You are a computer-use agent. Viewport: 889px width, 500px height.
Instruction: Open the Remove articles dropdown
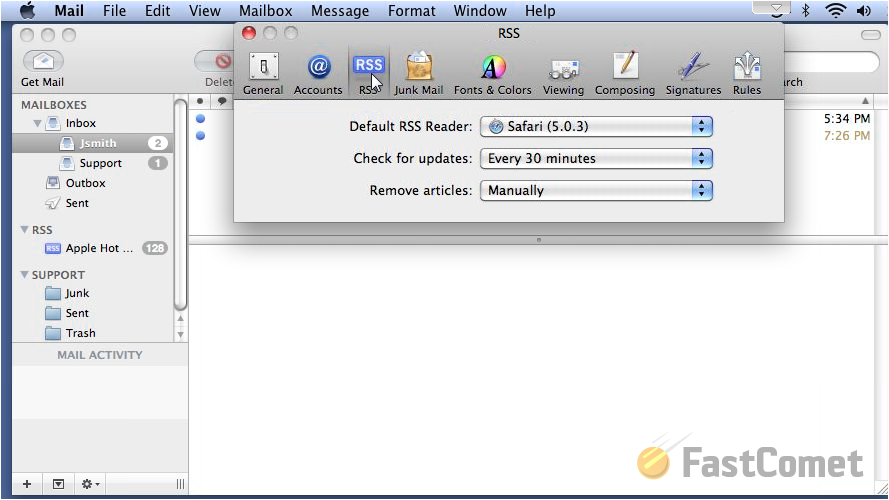click(596, 190)
